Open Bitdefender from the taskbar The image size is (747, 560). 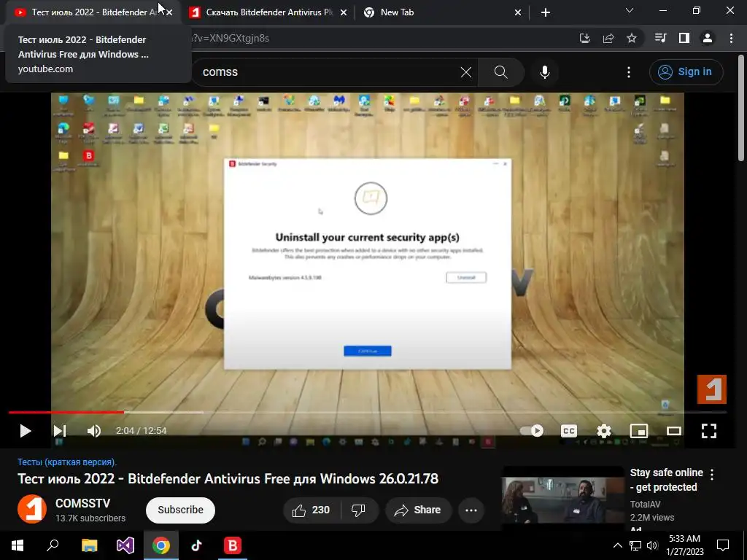point(233,545)
